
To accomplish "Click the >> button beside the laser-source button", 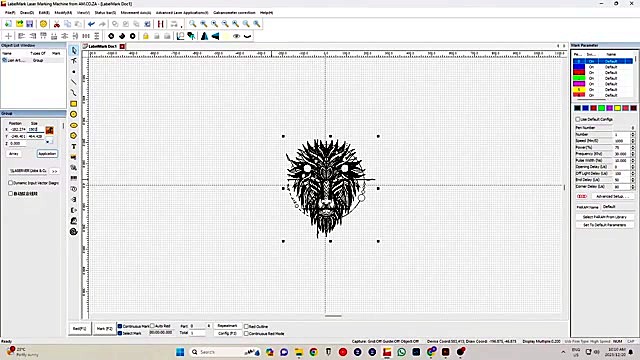I will coord(54,171).
